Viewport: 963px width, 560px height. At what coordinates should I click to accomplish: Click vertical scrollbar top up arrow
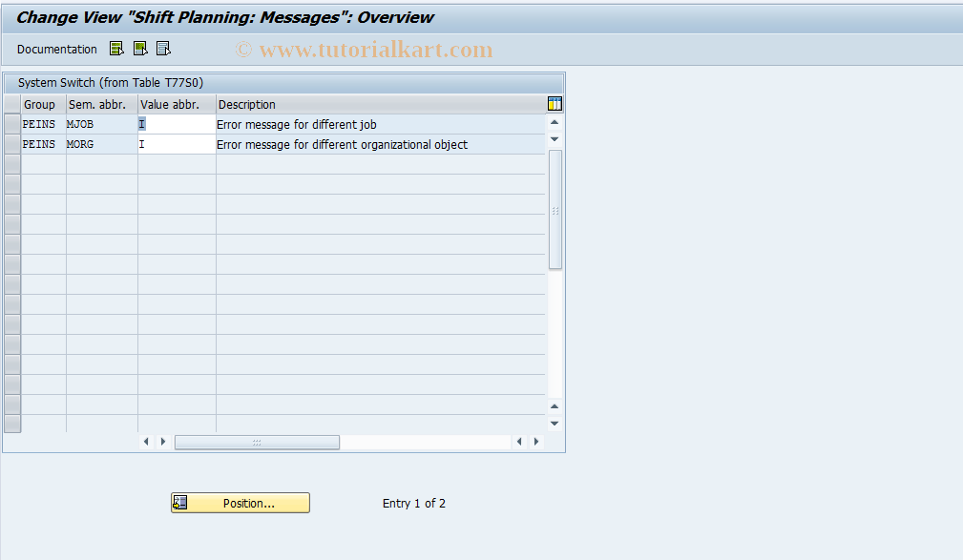(x=555, y=122)
